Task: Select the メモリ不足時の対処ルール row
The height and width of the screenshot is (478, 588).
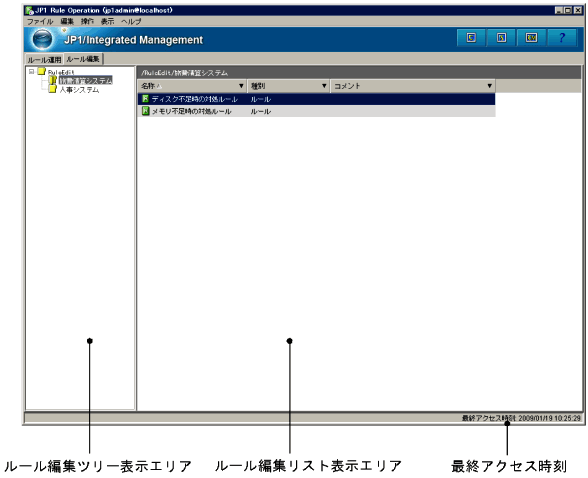Action: click(316, 111)
